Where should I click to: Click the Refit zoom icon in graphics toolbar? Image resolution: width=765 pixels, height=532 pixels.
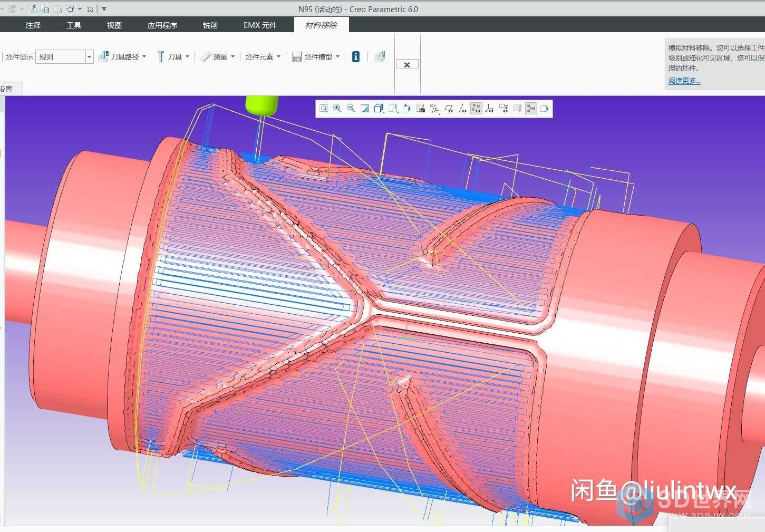(x=324, y=109)
